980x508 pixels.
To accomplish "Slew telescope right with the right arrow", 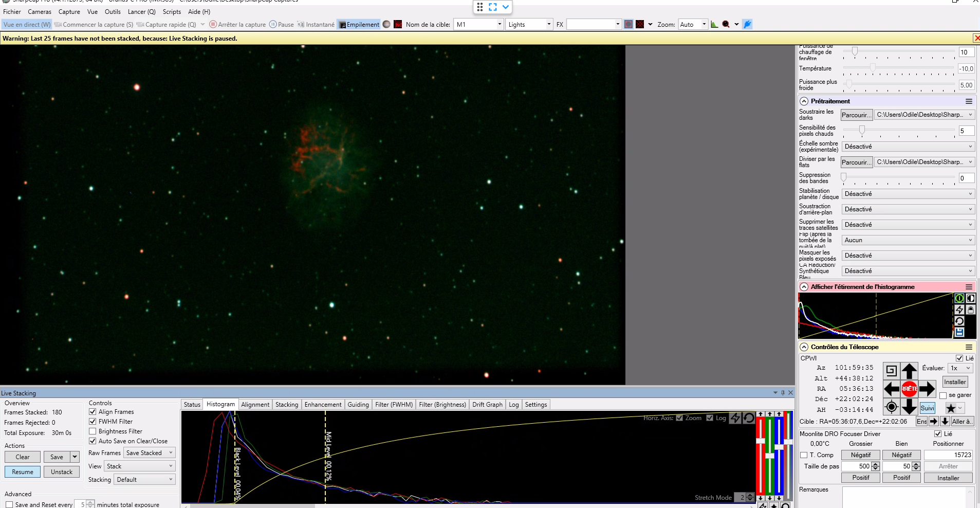I will pos(927,389).
